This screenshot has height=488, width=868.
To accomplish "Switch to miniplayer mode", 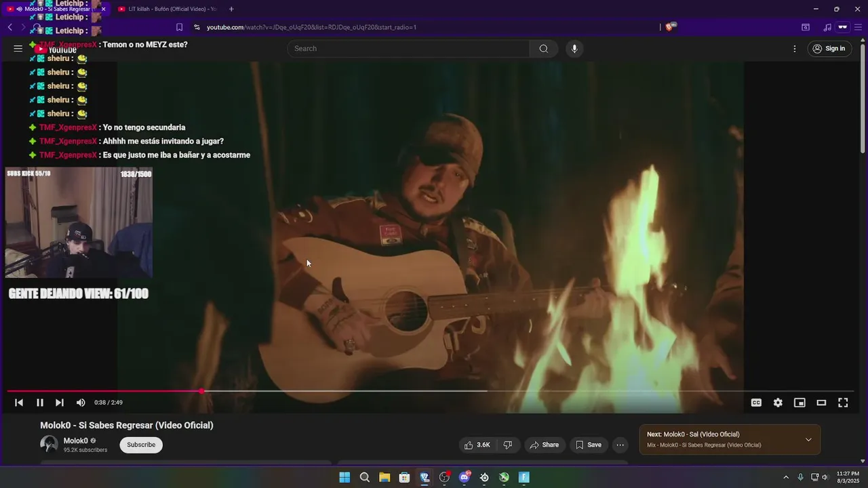I will (800, 403).
